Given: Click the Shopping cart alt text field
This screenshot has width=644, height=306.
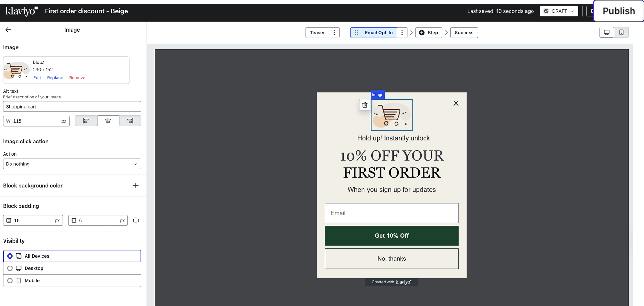Looking at the screenshot, I should pyautogui.click(x=72, y=107).
